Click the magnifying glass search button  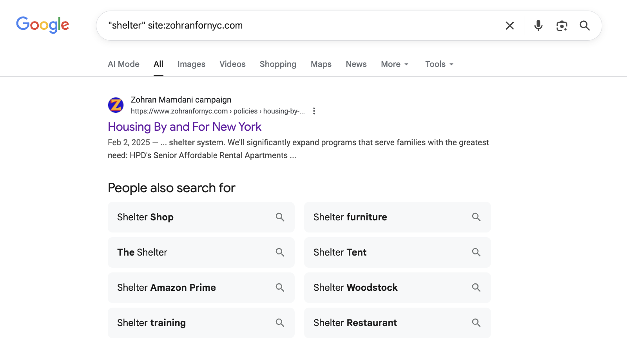[x=585, y=26]
